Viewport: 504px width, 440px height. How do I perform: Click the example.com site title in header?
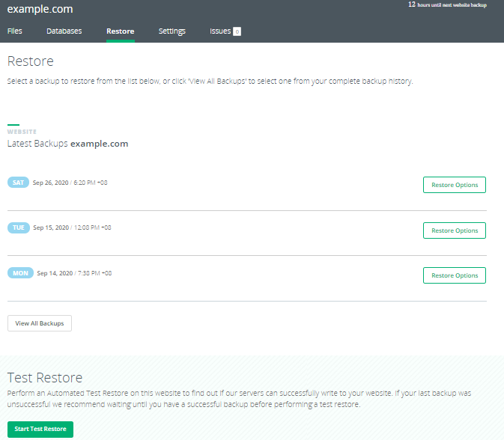tap(40, 10)
